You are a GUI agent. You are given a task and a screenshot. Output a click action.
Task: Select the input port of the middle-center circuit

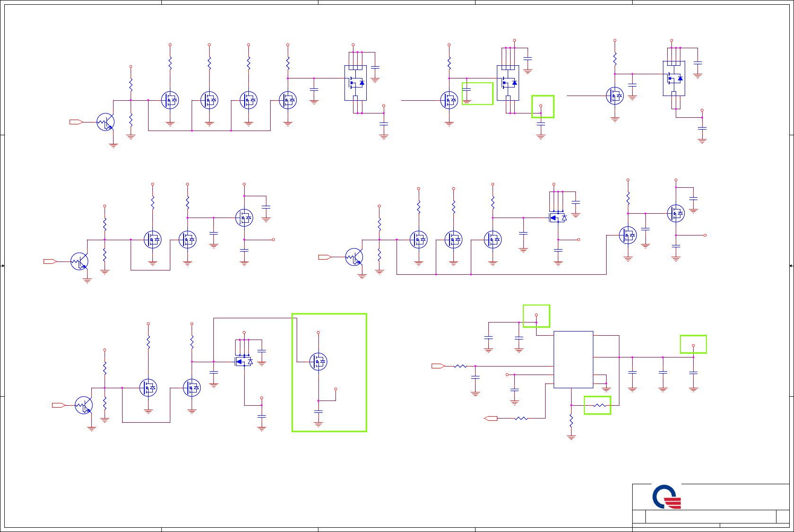pyautogui.click(x=325, y=257)
